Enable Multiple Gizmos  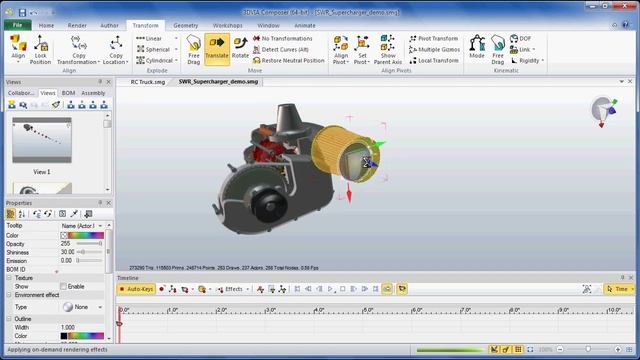(434, 49)
